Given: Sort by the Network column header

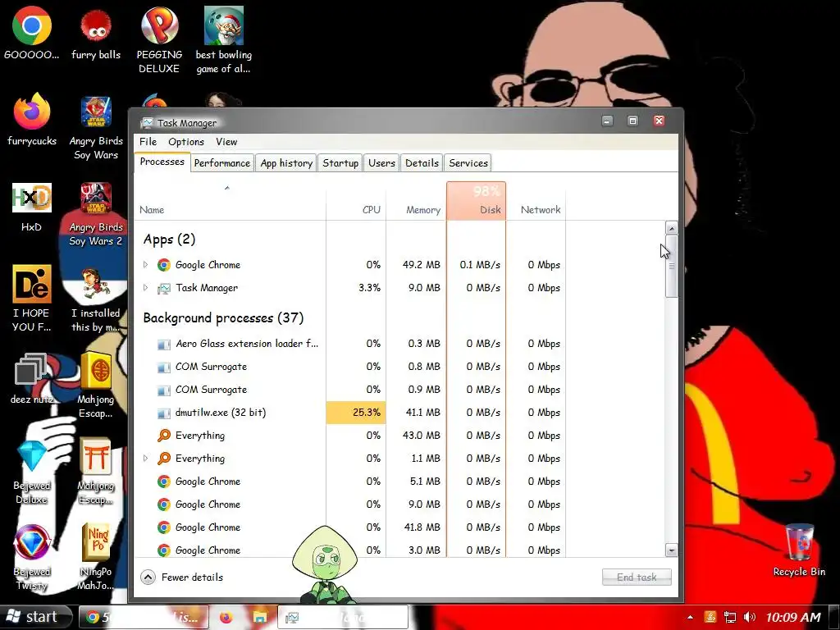Looking at the screenshot, I should coord(536,202).
